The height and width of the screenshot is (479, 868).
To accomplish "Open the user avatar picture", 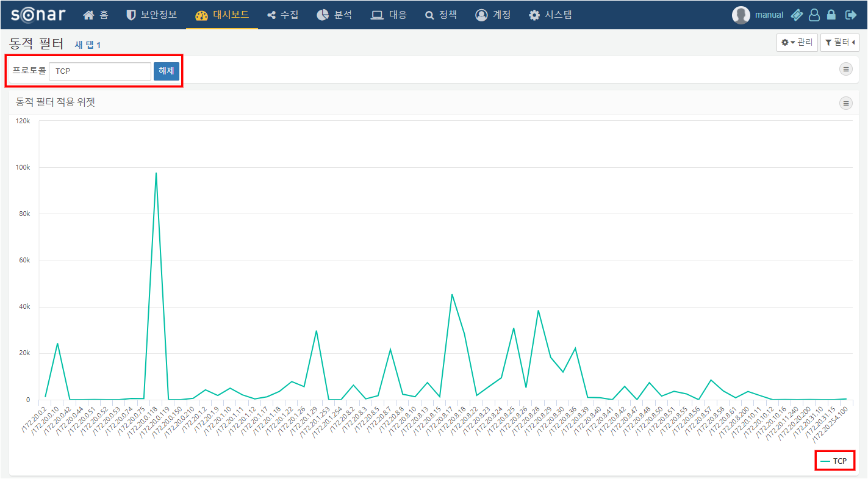I will 741,15.
